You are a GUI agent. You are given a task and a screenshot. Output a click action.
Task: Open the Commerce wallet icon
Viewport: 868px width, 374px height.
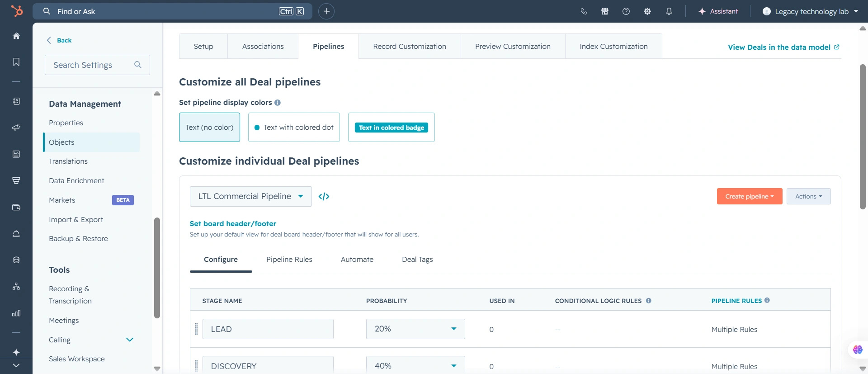[16, 207]
